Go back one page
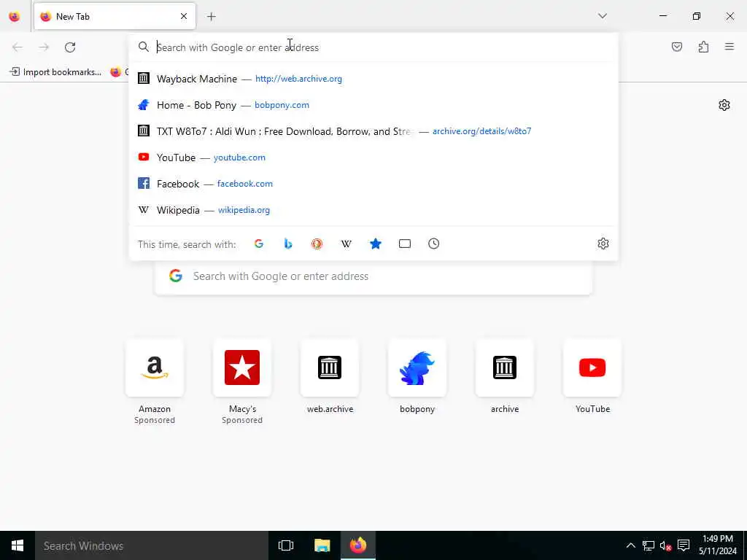 point(18,47)
